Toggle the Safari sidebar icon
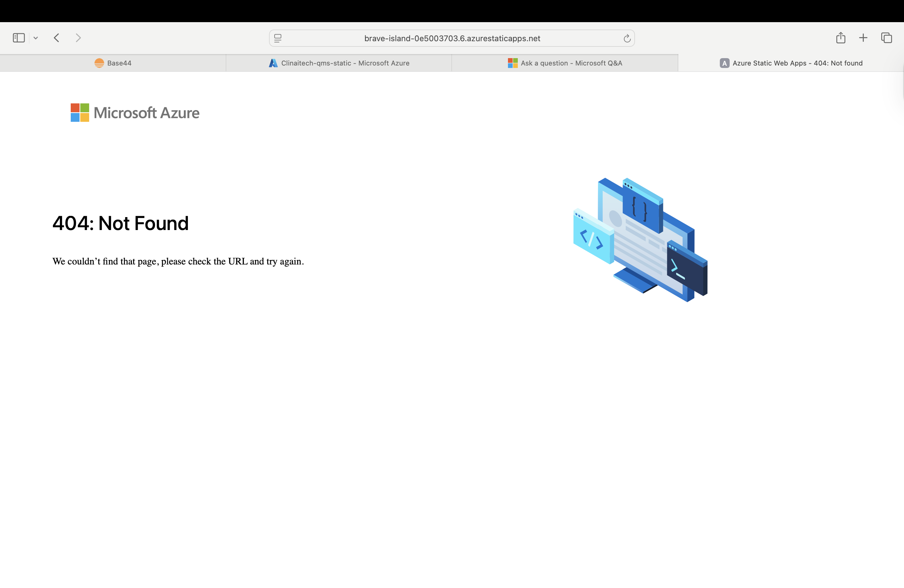904x588 pixels. (x=19, y=38)
